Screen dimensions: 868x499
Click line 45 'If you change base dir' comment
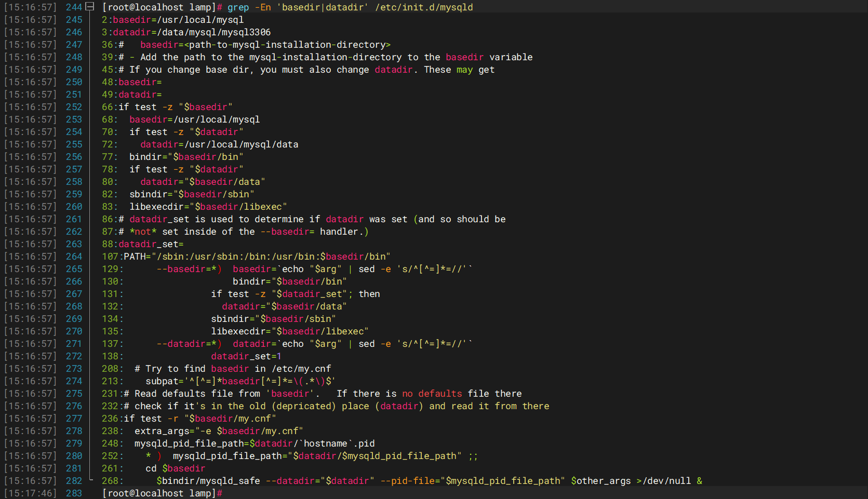point(298,70)
